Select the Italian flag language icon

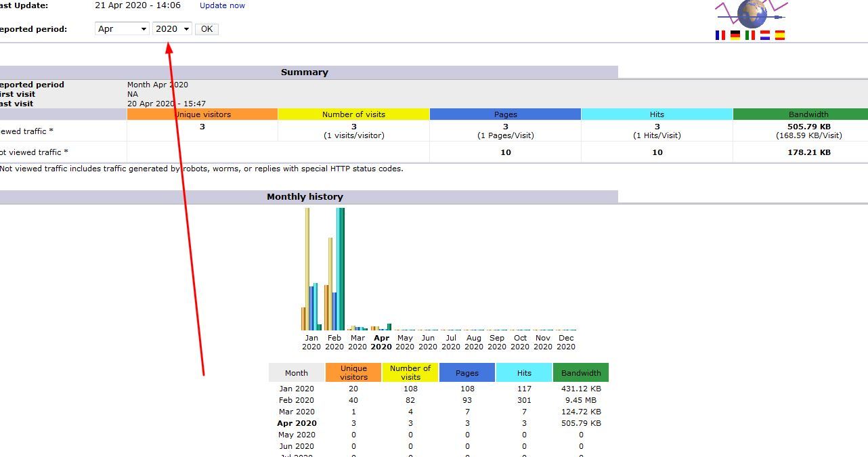[x=750, y=35]
